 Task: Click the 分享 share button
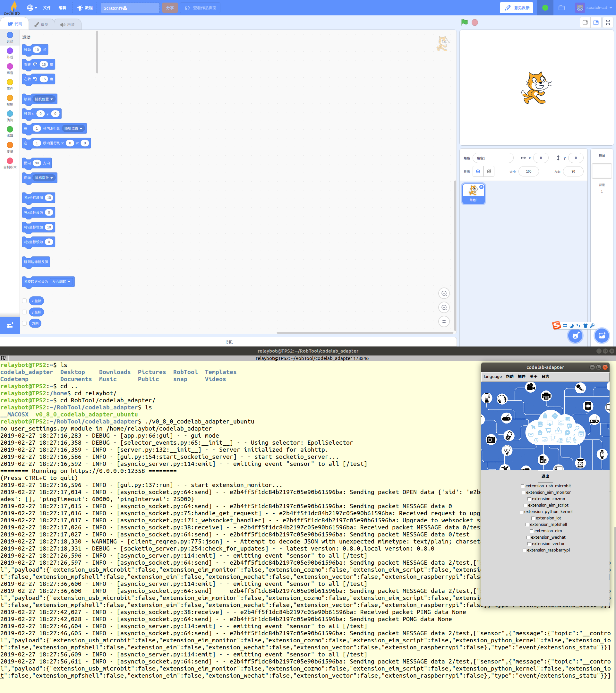click(170, 7)
